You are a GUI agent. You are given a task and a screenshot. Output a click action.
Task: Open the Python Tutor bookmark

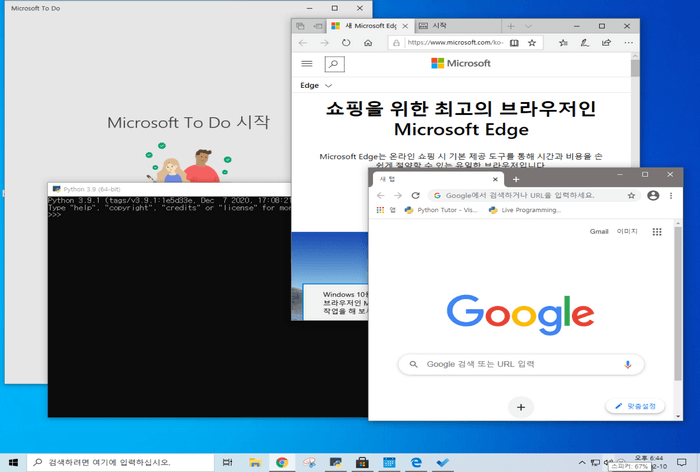pyautogui.click(x=441, y=210)
